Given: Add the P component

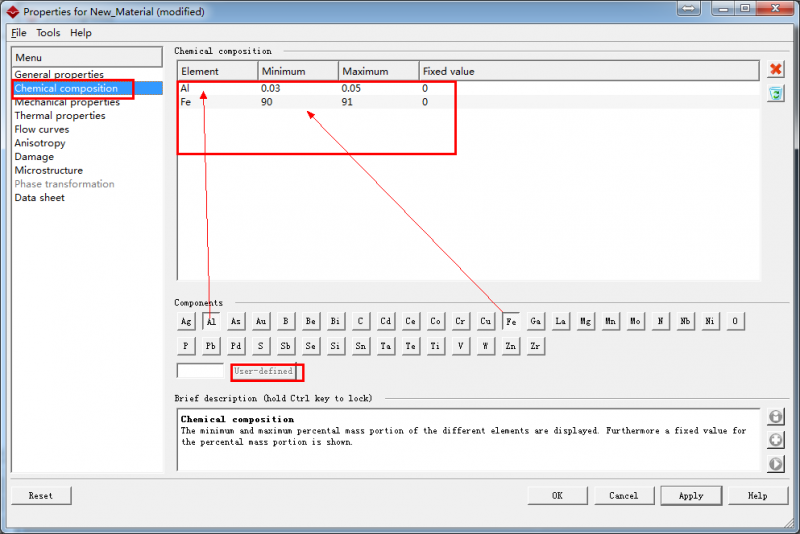Looking at the screenshot, I should pos(186,346).
